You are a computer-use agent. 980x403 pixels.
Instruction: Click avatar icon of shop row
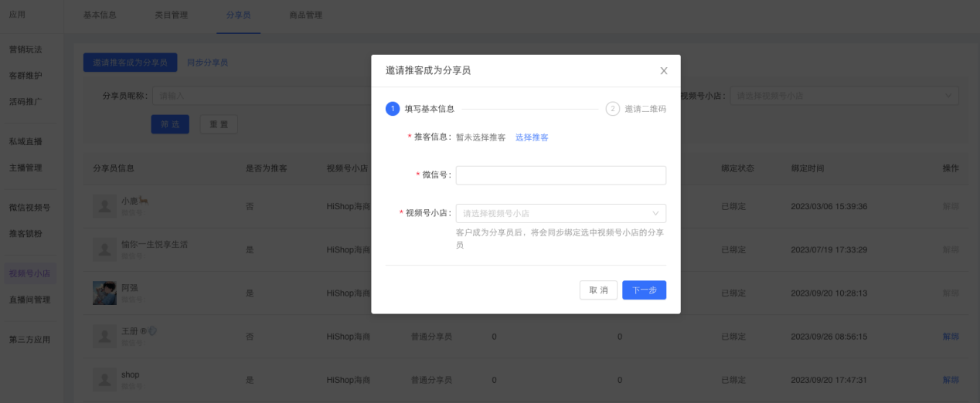pyautogui.click(x=104, y=379)
